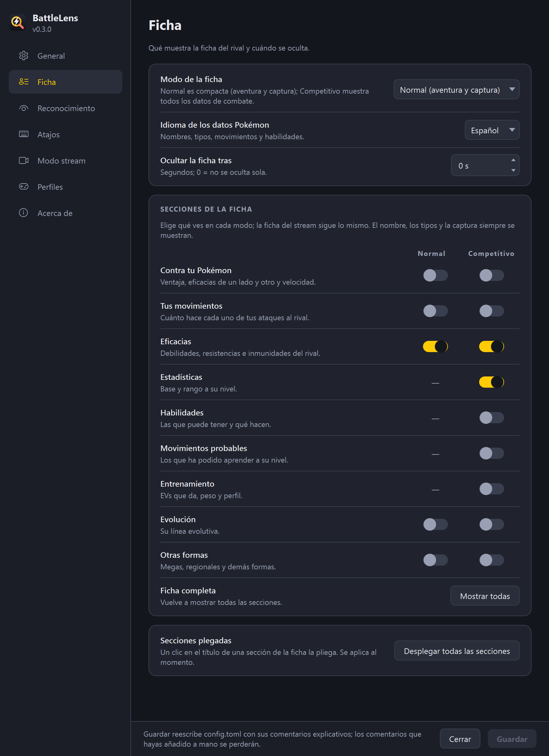Enable Habilidades in Competitivo mode

click(x=491, y=418)
